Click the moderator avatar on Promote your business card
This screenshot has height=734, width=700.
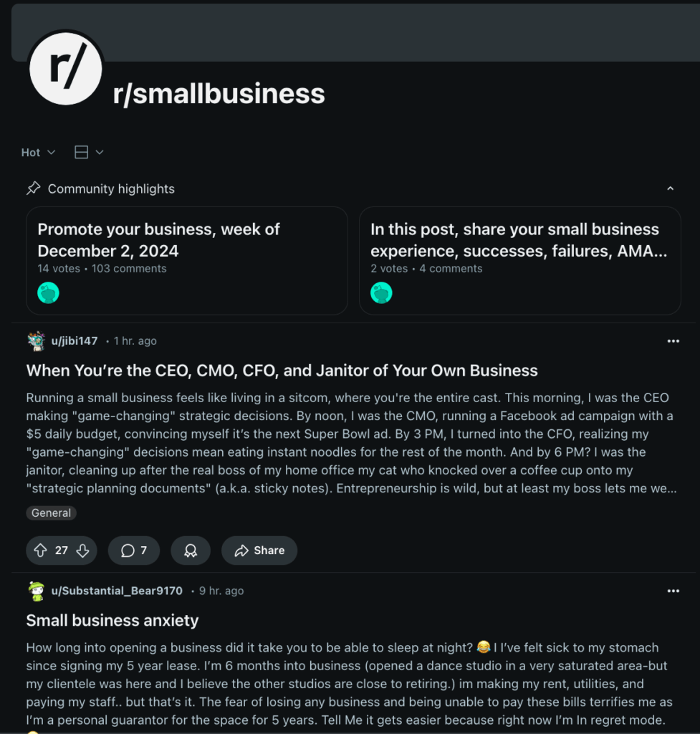tap(48, 292)
